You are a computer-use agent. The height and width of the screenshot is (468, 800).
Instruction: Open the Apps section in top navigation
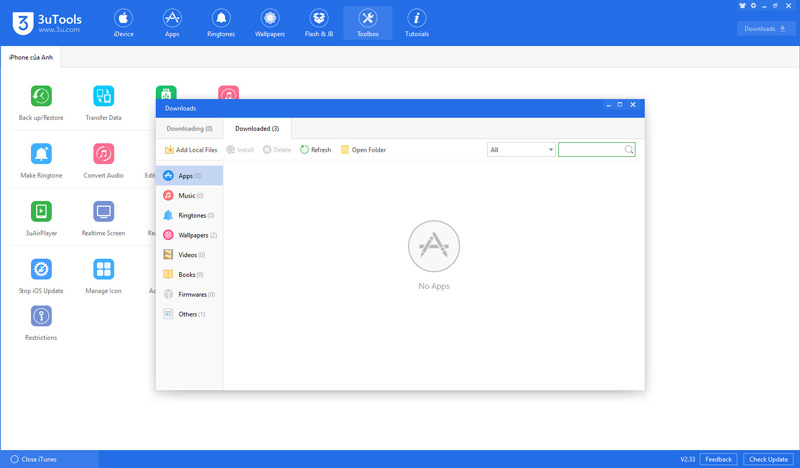172,23
